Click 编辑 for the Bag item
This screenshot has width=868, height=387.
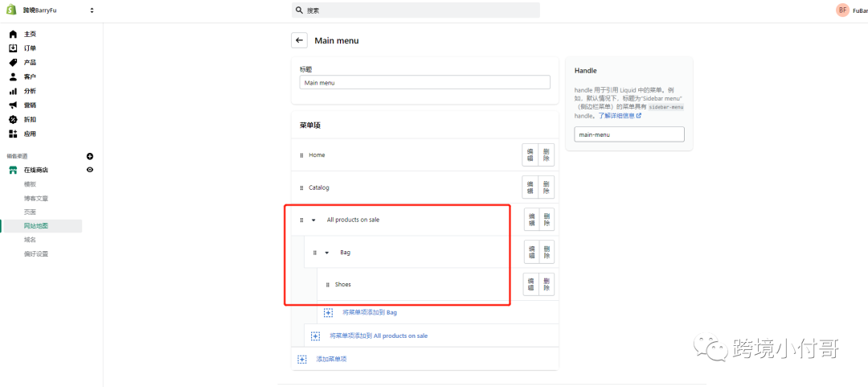[x=532, y=252]
